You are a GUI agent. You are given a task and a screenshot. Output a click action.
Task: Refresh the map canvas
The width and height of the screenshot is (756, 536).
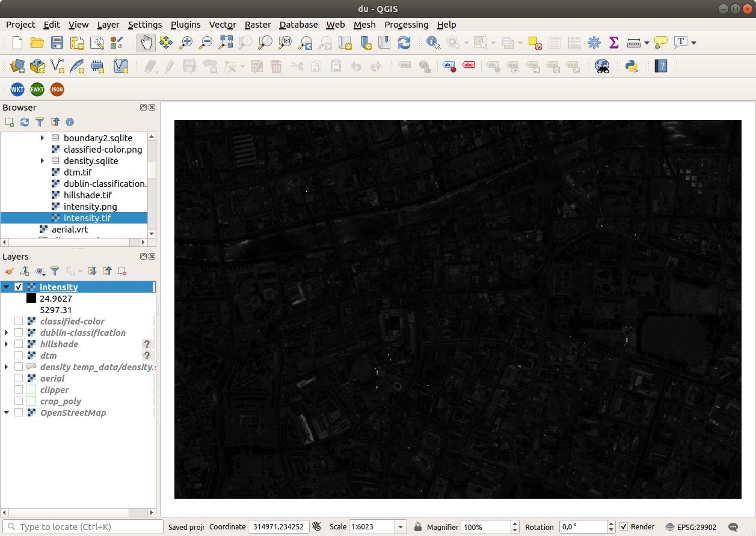[404, 43]
